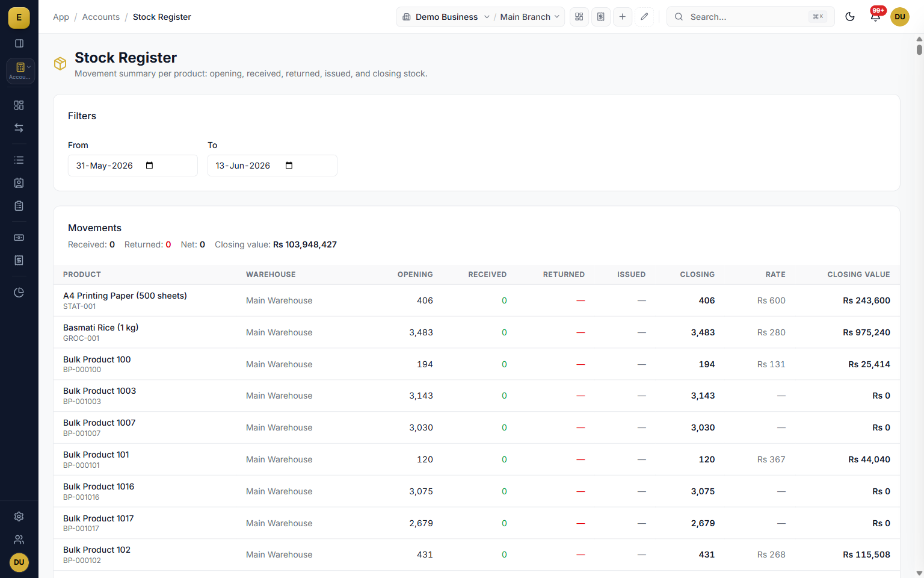Open the dashboard grid icon in sidebar
924x578 pixels.
pos(19,105)
